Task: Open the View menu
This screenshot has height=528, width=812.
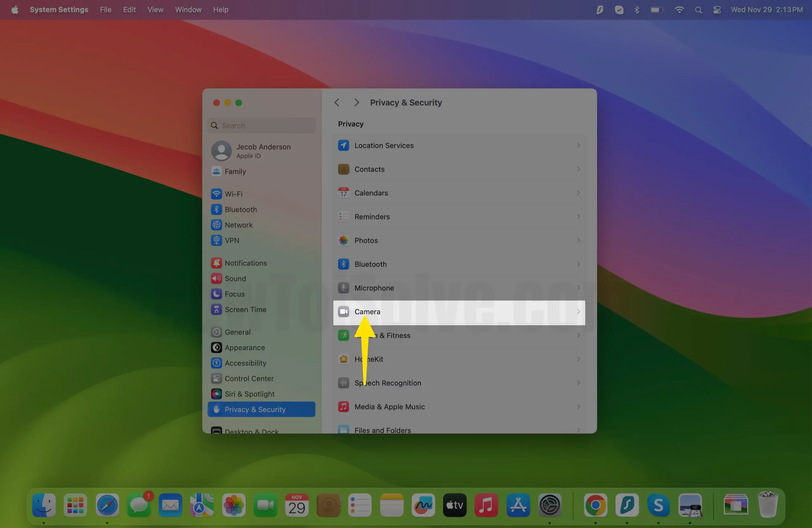Action: (x=155, y=10)
